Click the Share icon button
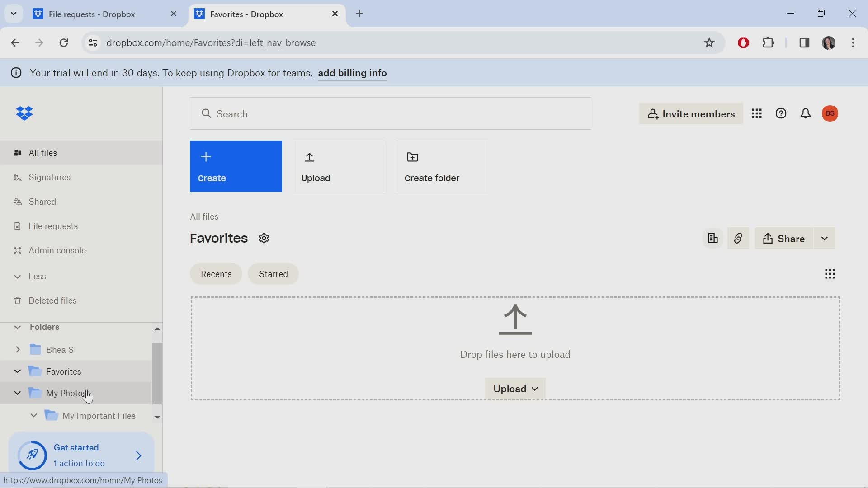 click(783, 238)
